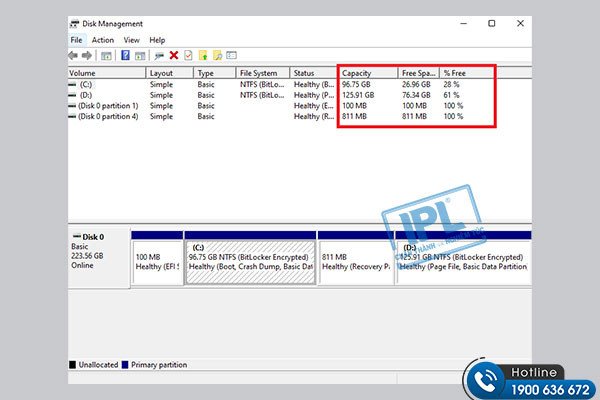Click the yellow page green-arrow icon

point(203,56)
